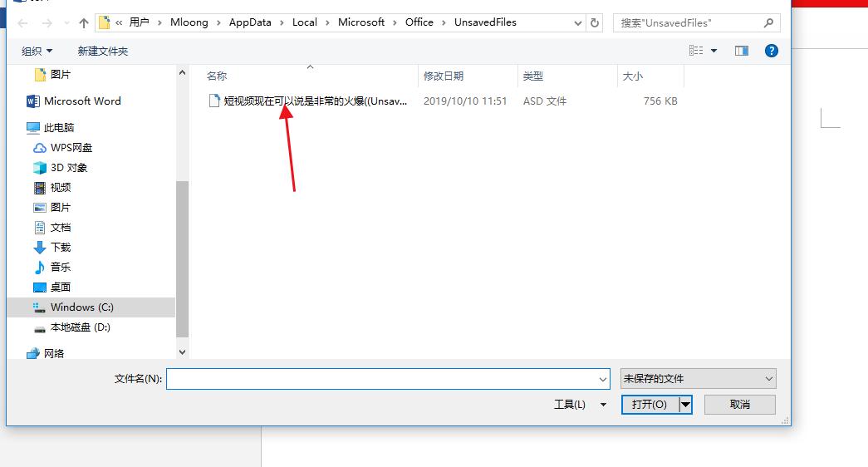Click into the 文件名 input field
The width and height of the screenshot is (868, 467).
pyautogui.click(x=381, y=380)
